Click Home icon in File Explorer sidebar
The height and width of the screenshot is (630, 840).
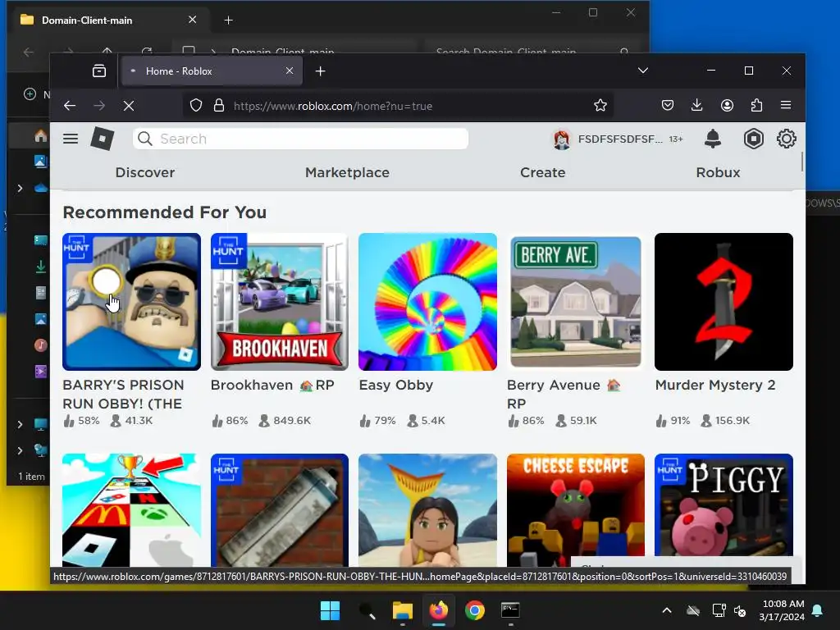(41, 135)
